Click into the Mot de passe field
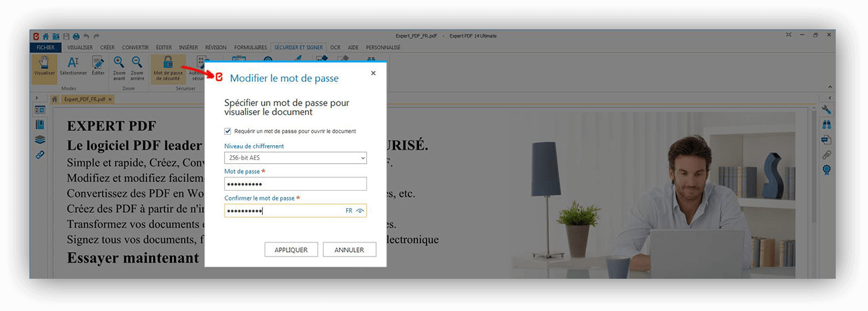Screen dimensions: 868x311 [295, 184]
